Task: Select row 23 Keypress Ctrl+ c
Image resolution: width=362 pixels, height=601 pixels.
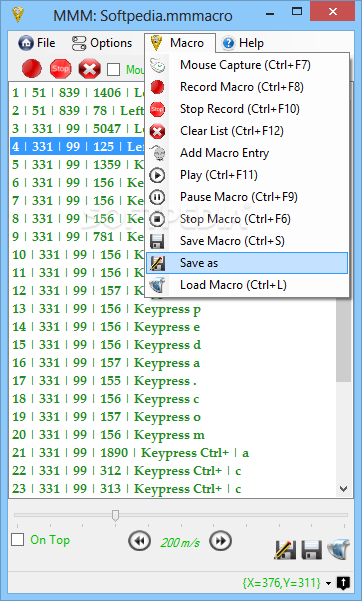Action: click(x=173, y=489)
